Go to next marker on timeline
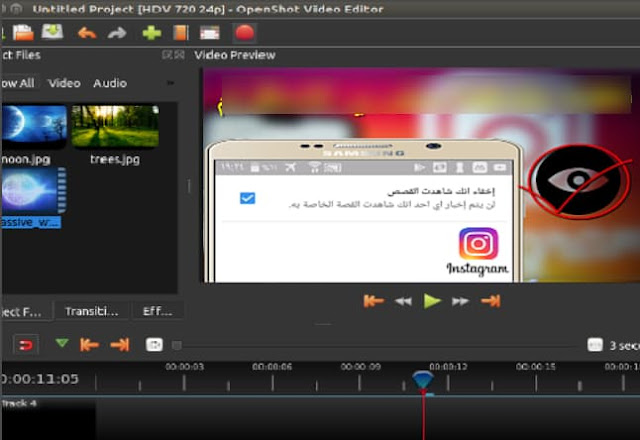The width and height of the screenshot is (640, 440). (x=120, y=345)
